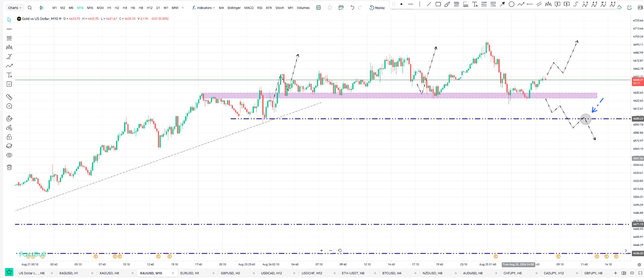The height and width of the screenshot is (278, 644).
Task: Select the ruler measure tool
Action: pos(9,97)
